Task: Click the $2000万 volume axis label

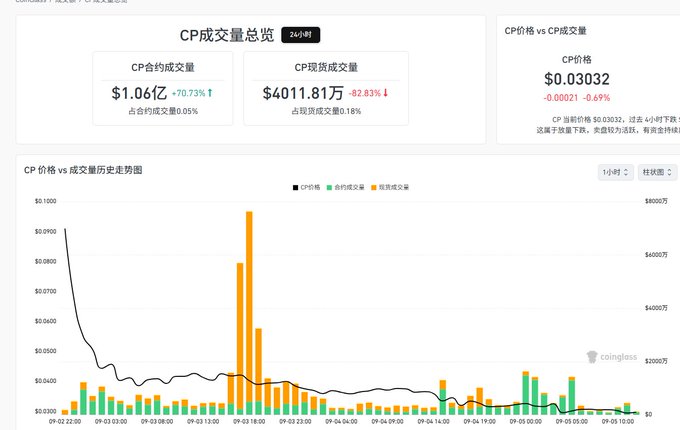Action: click(656, 361)
